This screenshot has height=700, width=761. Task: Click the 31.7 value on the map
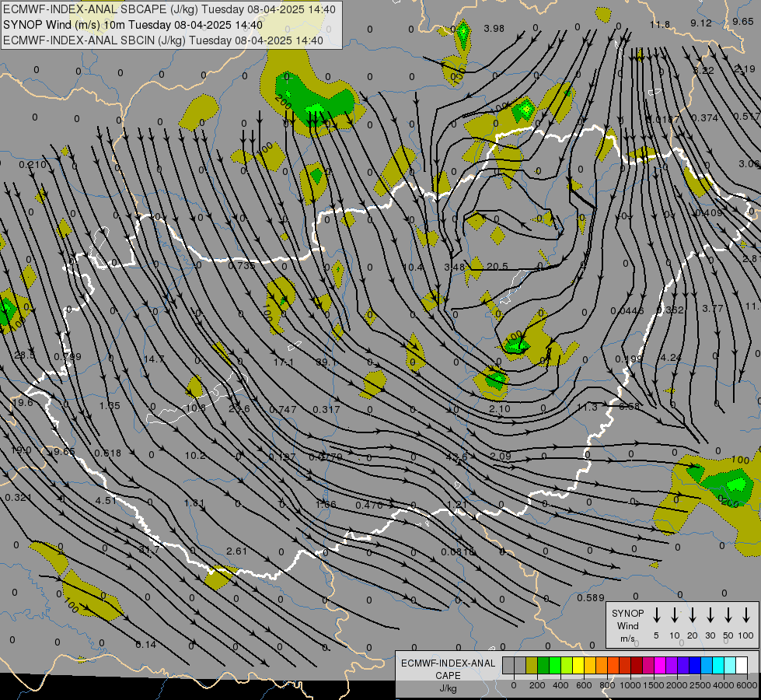point(149,550)
